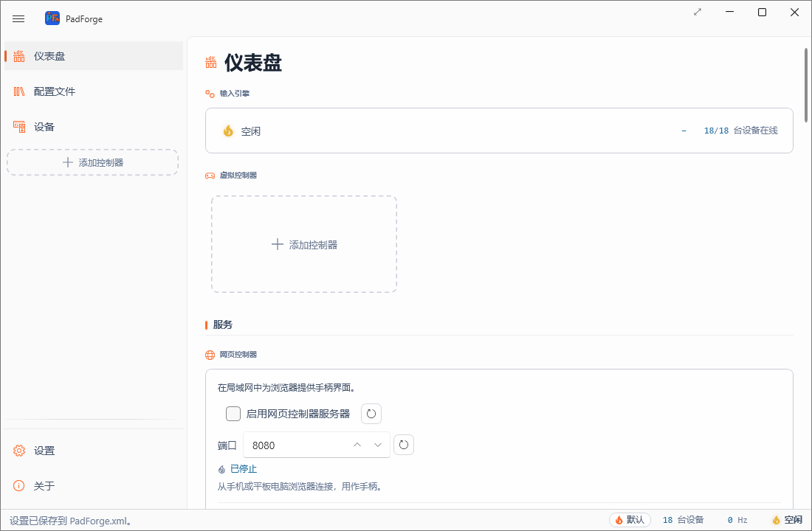Image resolution: width=812 pixels, height=531 pixels.
Task: Open 设备 in the sidebar
Action: (94, 127)
